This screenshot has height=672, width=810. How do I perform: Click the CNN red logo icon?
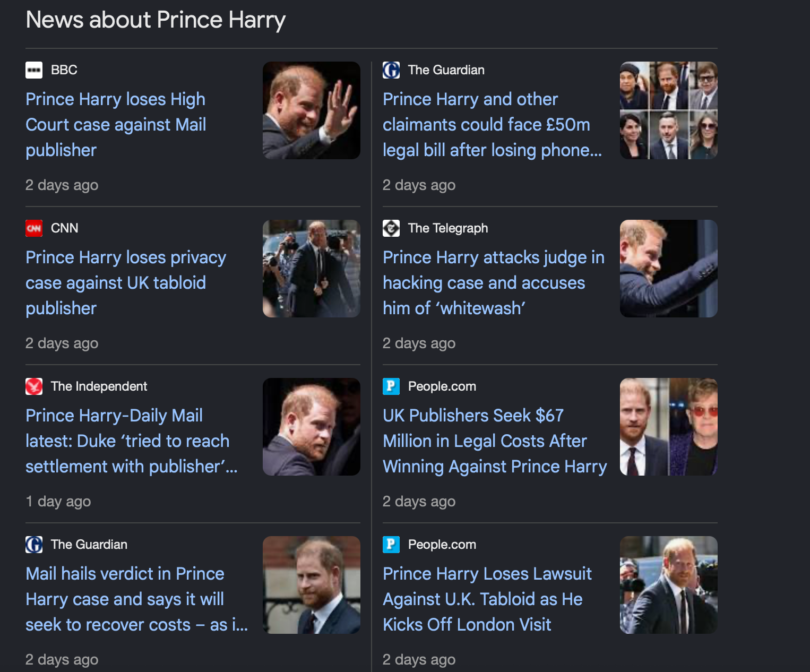click(x=34, y=228)
